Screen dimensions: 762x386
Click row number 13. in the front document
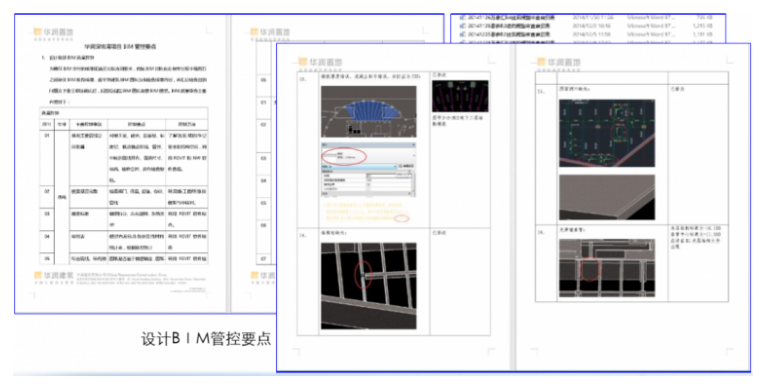pos(303,78)
